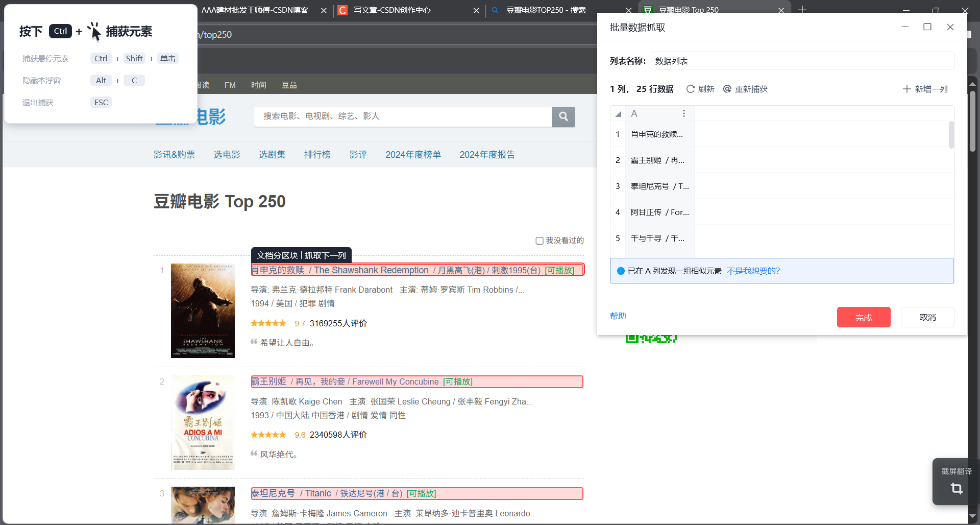Click the refresh icon labeled 刷新
The height and width of the screenshot is (525, 980).
[x=690, y=89]
